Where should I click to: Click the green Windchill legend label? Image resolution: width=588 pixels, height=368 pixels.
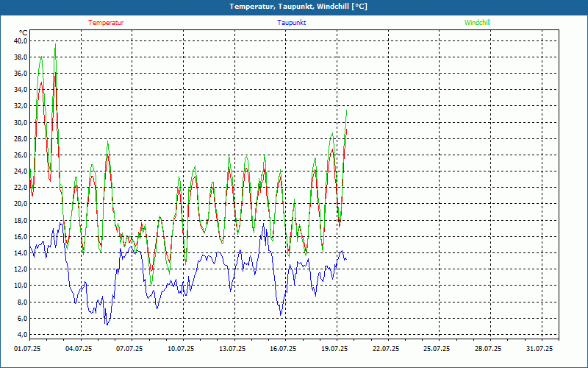pos(477,23)
